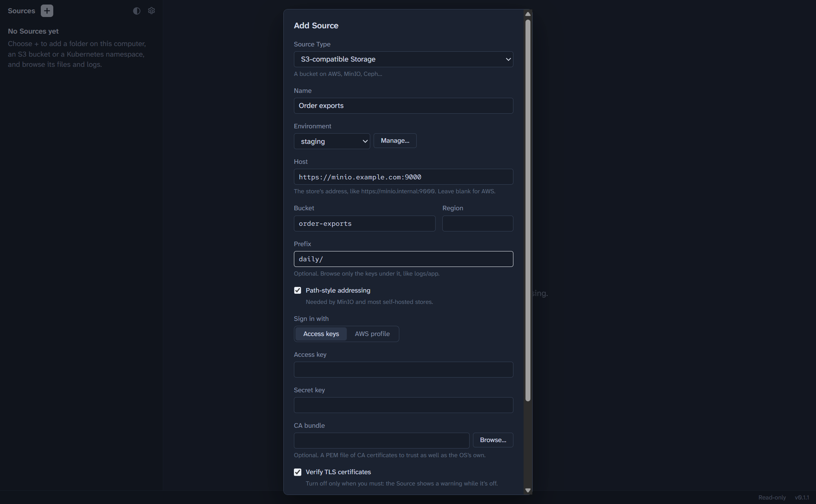Switch to AWS profile sign-in
816x504 pixels.
372,334
